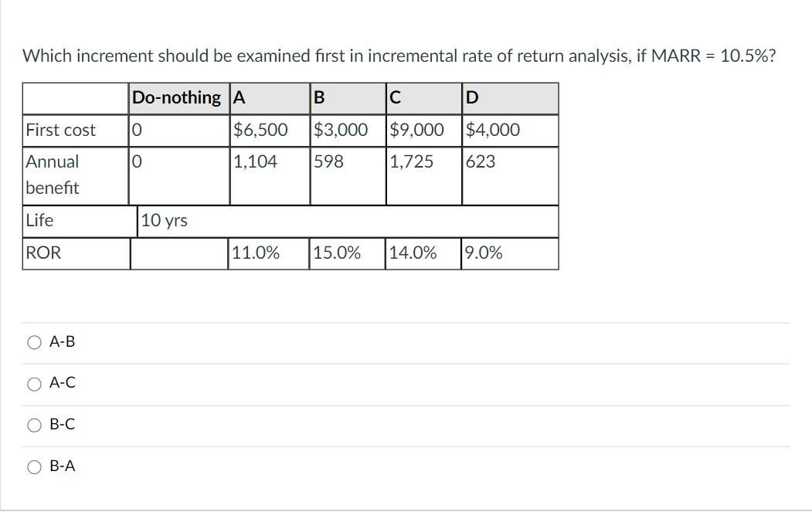The width and height of the screenshot is (812, 512).
Task: Click the First cost row label
Action: click(x=60, y=130)
